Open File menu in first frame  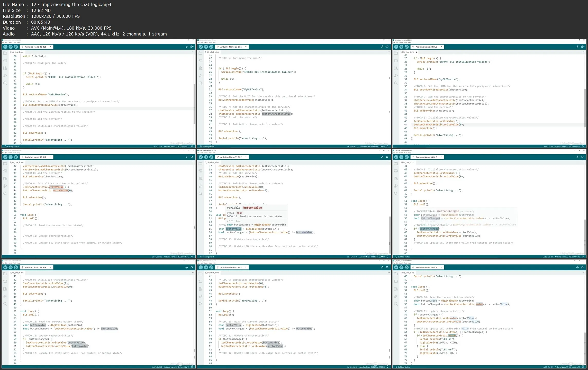pyautogui.click(x=3, y=43)
